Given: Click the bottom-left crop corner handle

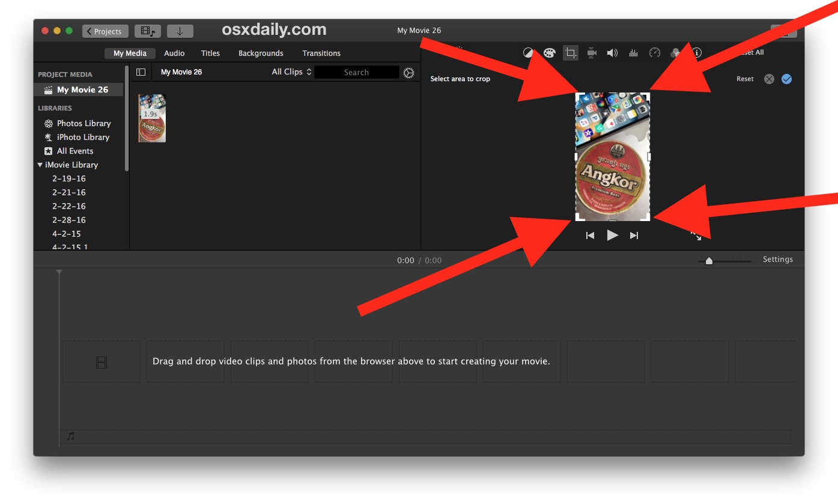Looking at the screenshot, I should 578,217.
